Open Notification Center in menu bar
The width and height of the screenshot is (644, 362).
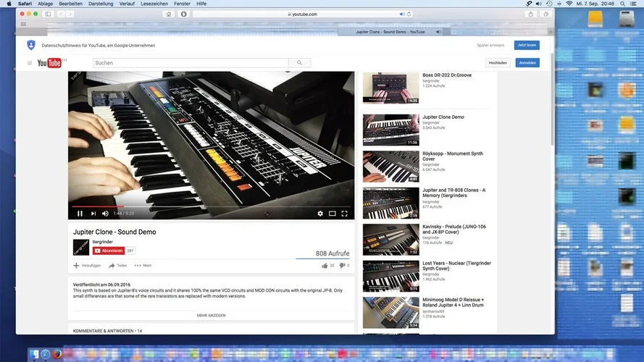point(633,4)
